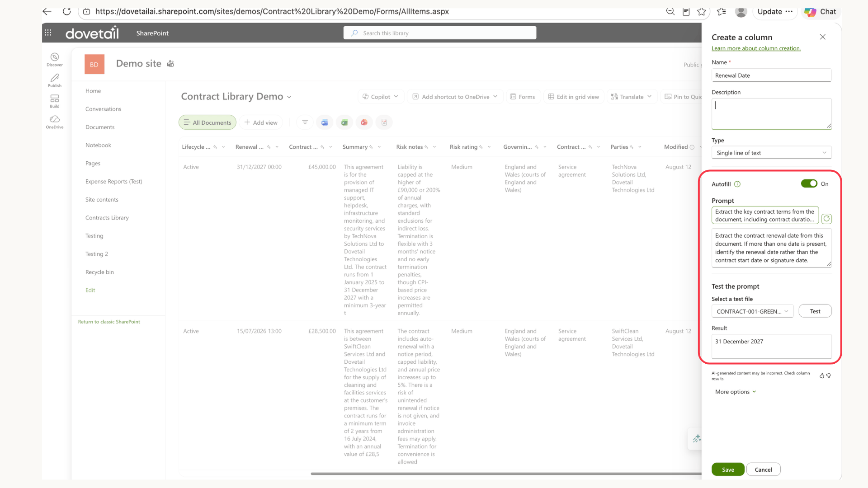Close the Create a column panel
The image size is (868, 488).
(823, 37)
